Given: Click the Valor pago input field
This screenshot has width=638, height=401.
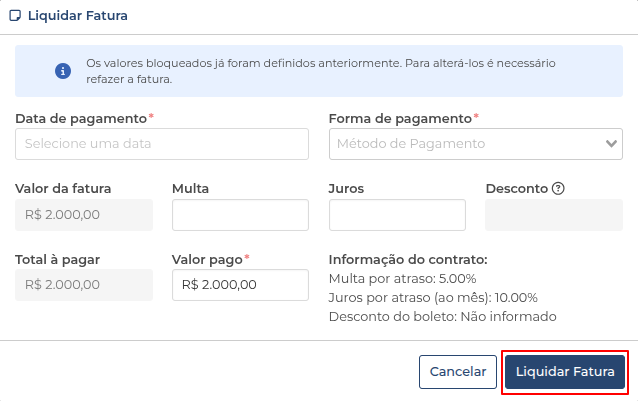Looking at the screenshot, I should tap(240, 285).
